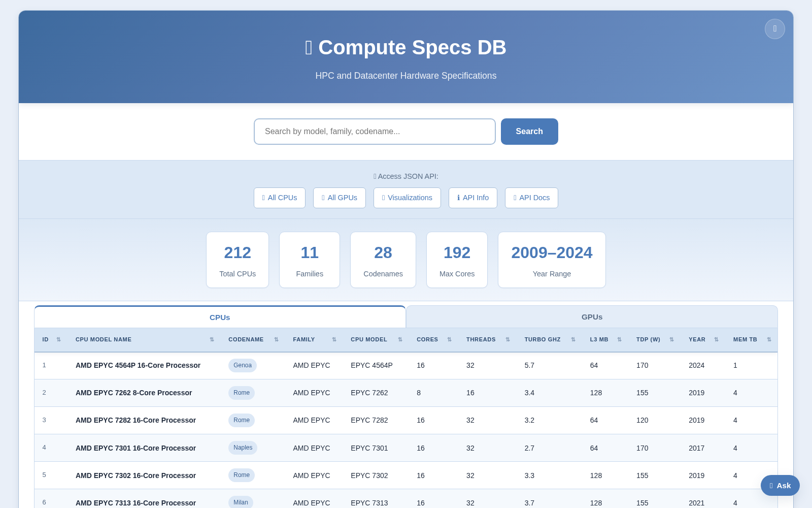Sort table by ID column arrows
This screenshot has width=812, height=508.
(x=58, y=340)
